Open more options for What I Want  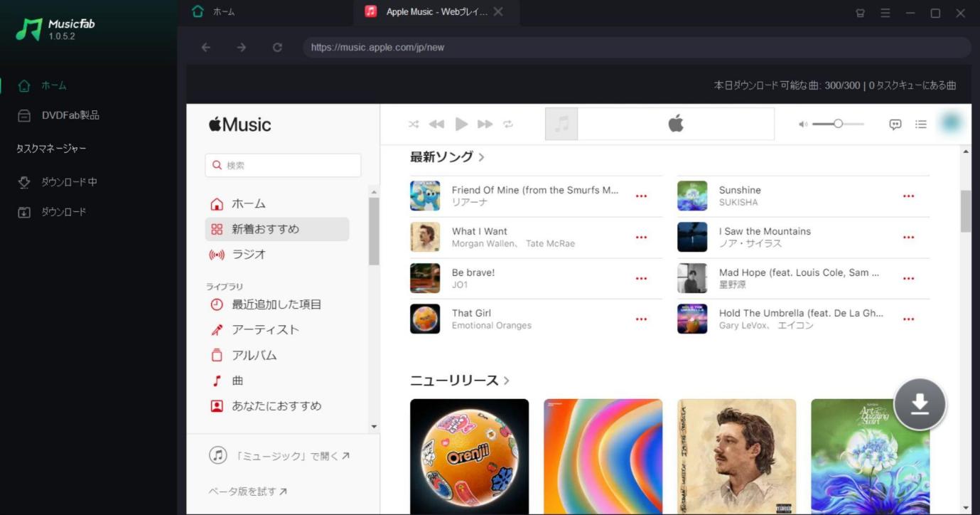pyautogui.click(x=641, y=238)
